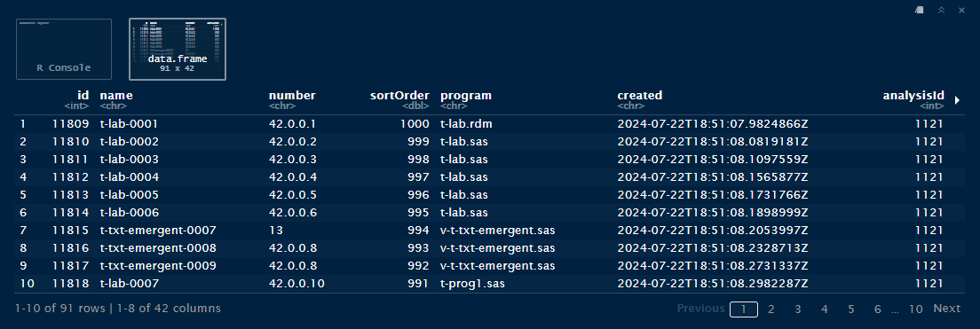Click program value t-prog1.sas
This screenshot has height=329, width=980.
[x=472, y=284]
